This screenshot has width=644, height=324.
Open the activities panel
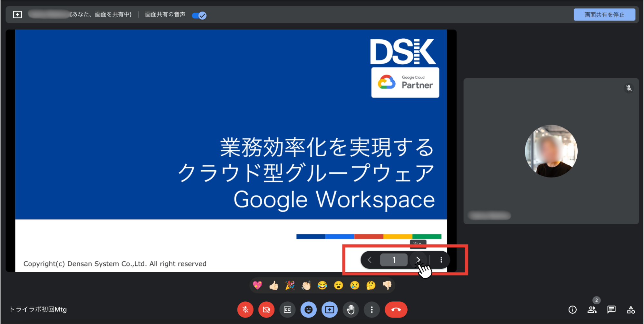tap(631, 310)
